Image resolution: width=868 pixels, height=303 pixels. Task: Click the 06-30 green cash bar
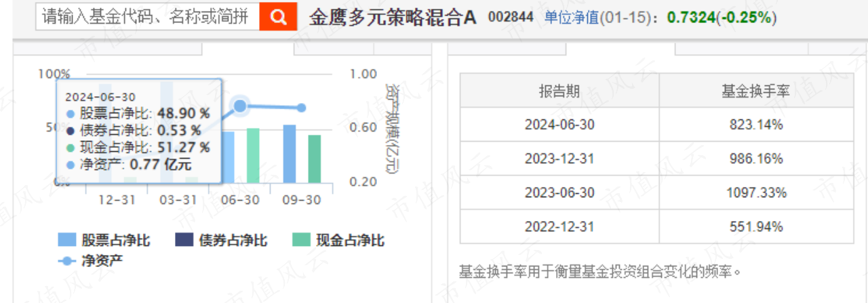point(253,156)
